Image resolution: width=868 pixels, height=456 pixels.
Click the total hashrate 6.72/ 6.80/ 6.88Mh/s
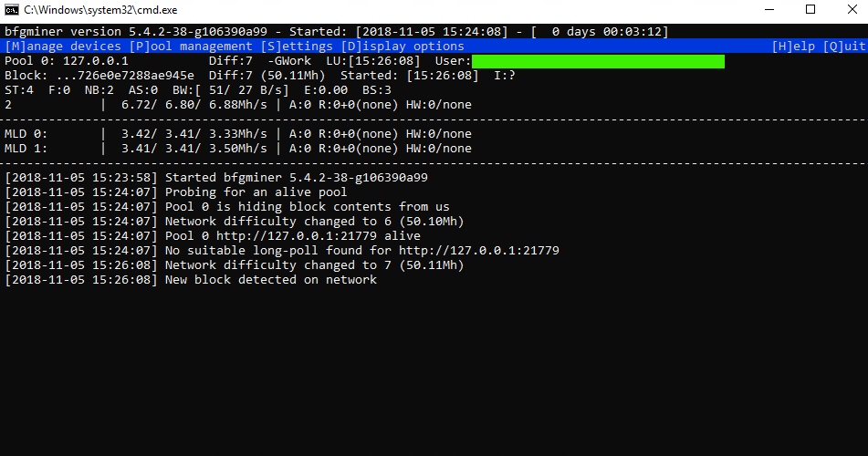point(193,105)
